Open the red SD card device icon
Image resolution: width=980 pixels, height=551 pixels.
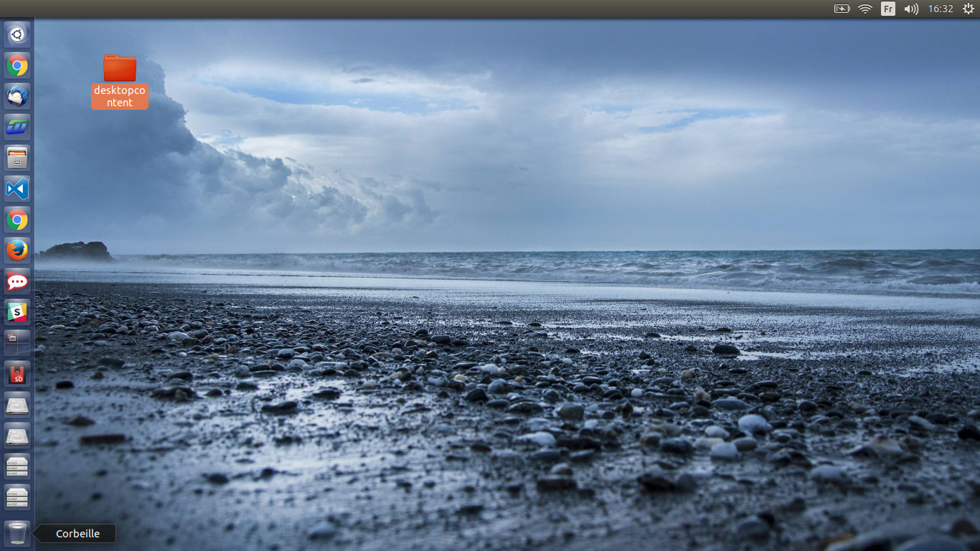pos(17,374)
